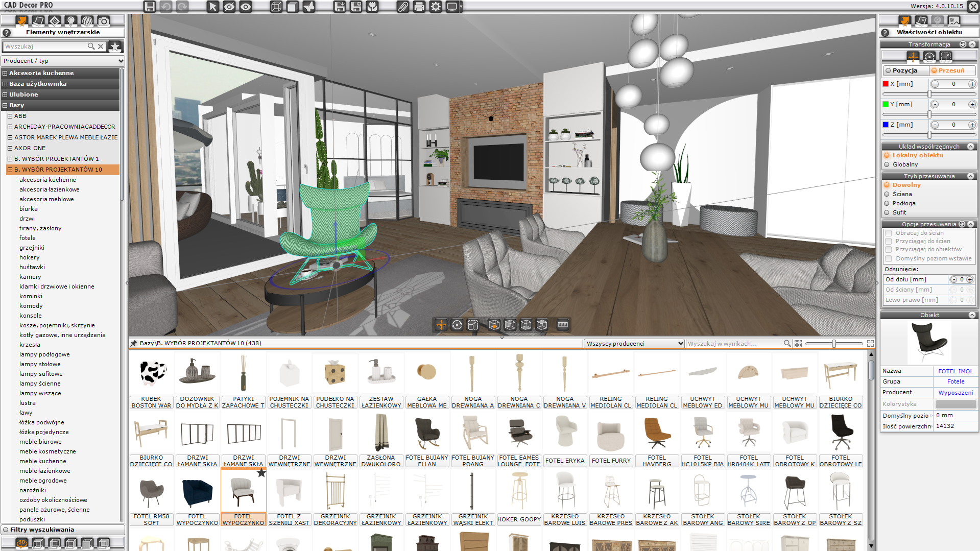Click the orbit camera icon below the viewport

[457, 324]
